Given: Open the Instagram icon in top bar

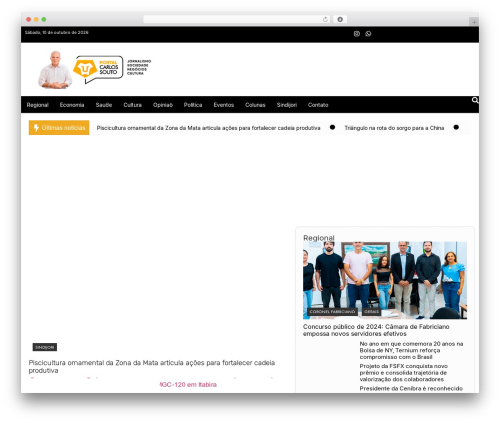Looking at the screenshot, I should point(357,34).
